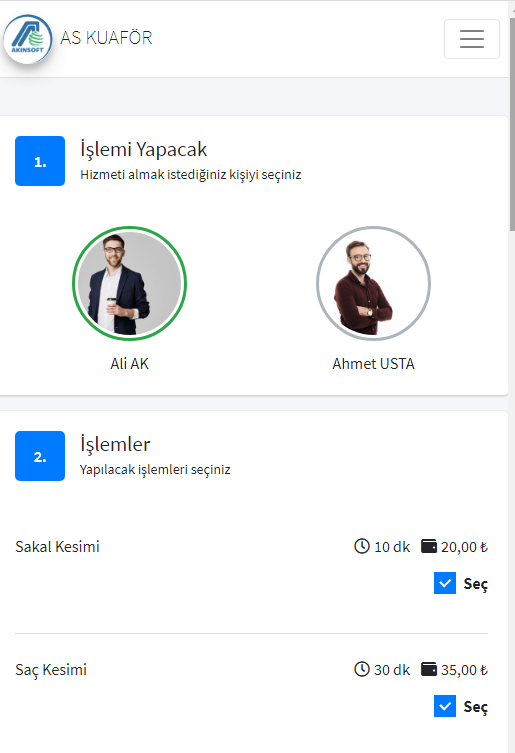515x753 pixels.
Task: Click the Sakal Kesimi service name
Action: pos(57,547)
